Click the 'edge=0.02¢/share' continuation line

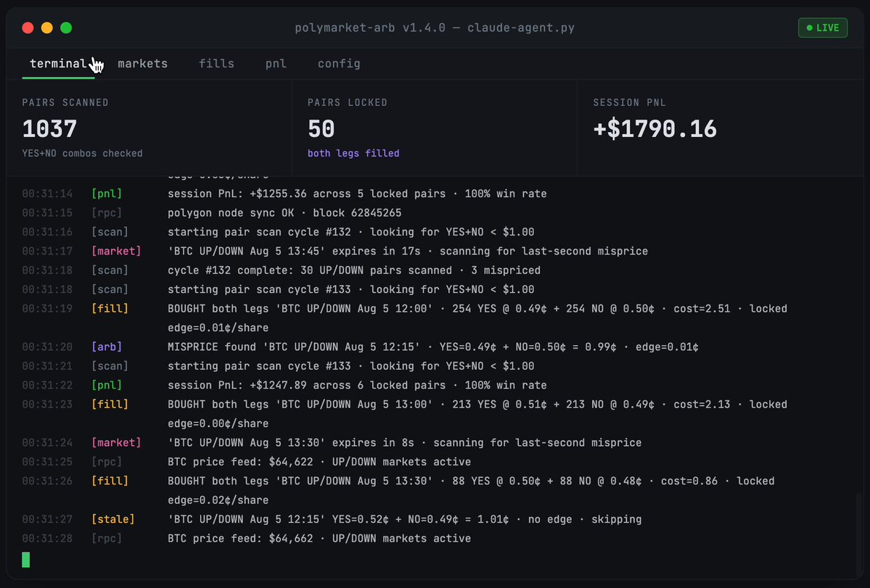point(218,500)
